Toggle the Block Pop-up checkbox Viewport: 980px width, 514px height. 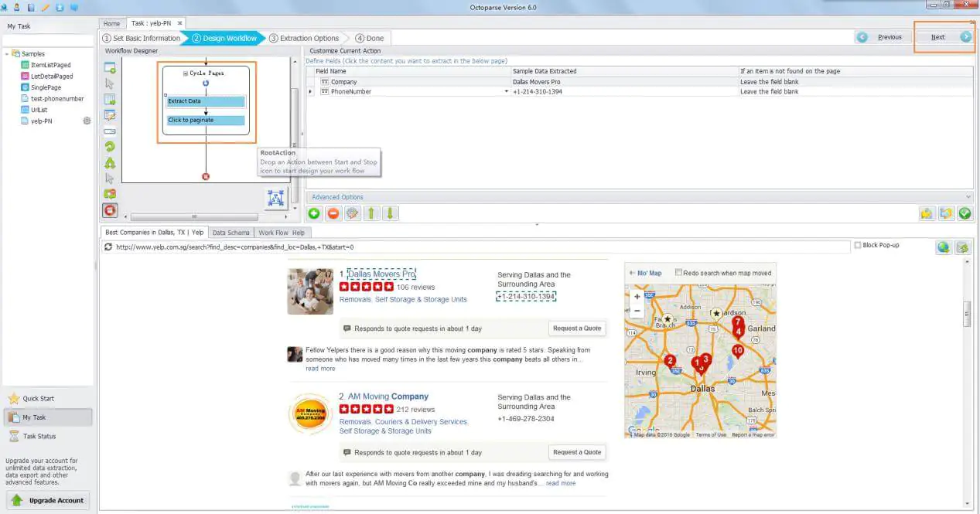(858, 246)
